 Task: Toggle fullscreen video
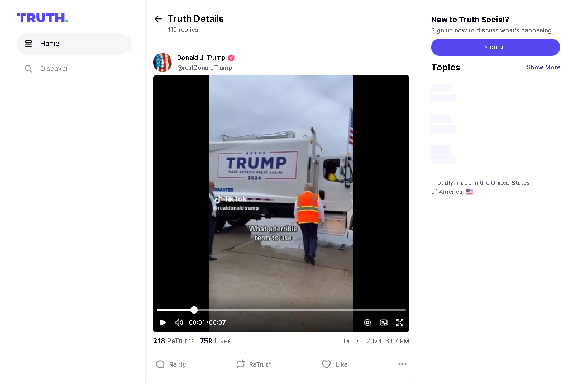pyautogui.click(x=400, y=323)
